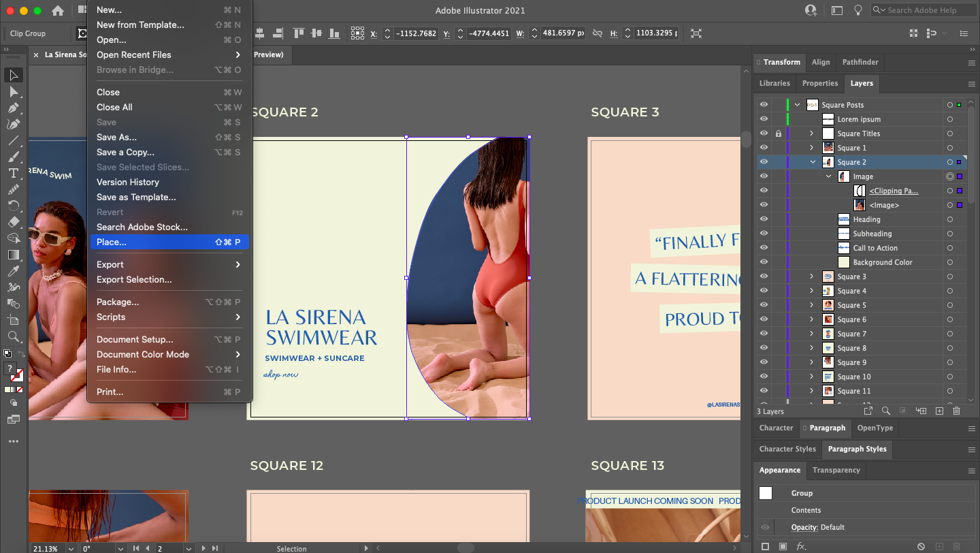
Task: Click Create New Layer icon
Action: click(x=939, y=411)
